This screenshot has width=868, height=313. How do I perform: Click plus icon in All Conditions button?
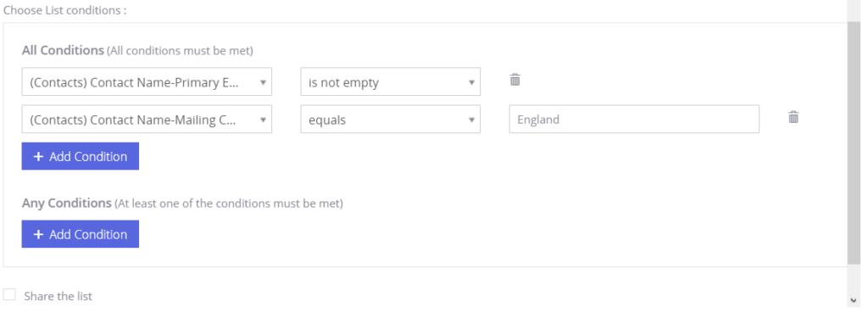point(38,157)
